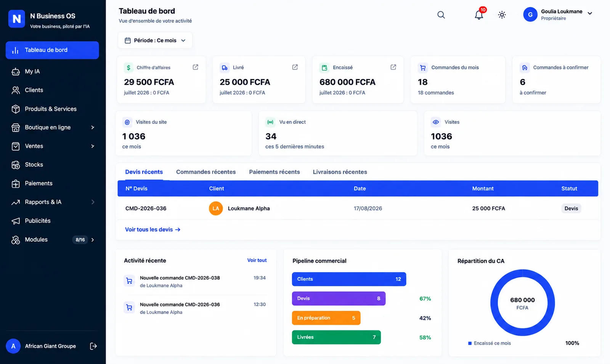
Task: Open external link on Chiffre d'affaires card
Action: pos(196,67)
